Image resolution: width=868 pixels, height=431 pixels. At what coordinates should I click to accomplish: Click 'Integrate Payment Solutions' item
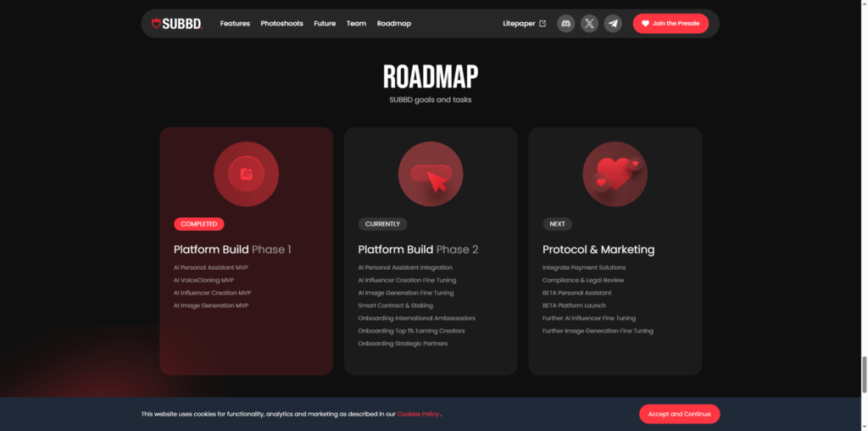point(584,267)
